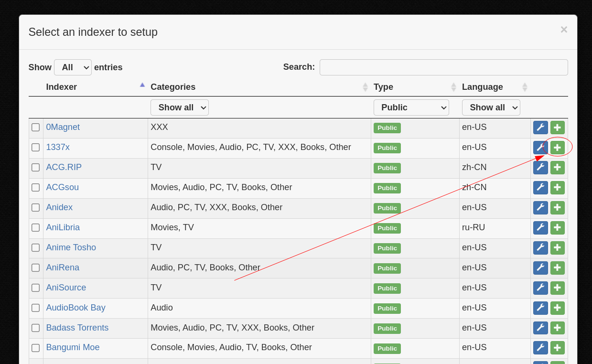Viewport: 592px width, 364px height.
Task: Add the Bangumi Moe indexer with plus button
Action: pyautogui.click(x=558, y=348)
